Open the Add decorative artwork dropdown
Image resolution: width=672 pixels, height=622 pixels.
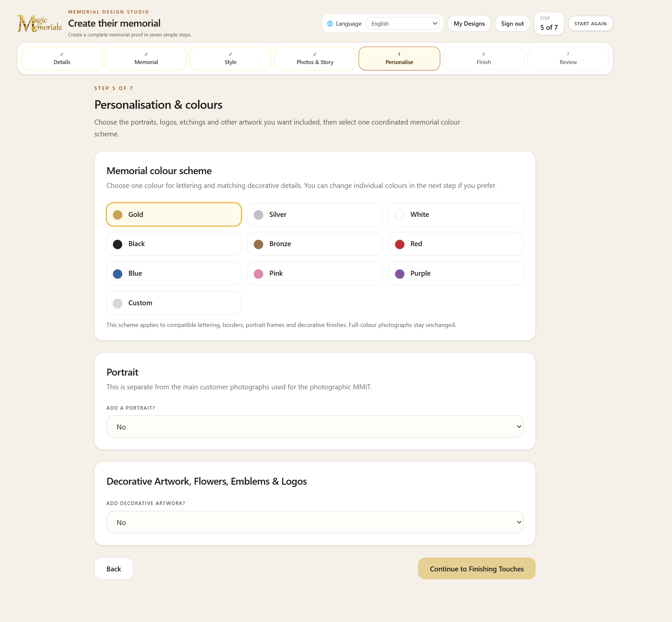pyautogui.click(x=315, y=522)
